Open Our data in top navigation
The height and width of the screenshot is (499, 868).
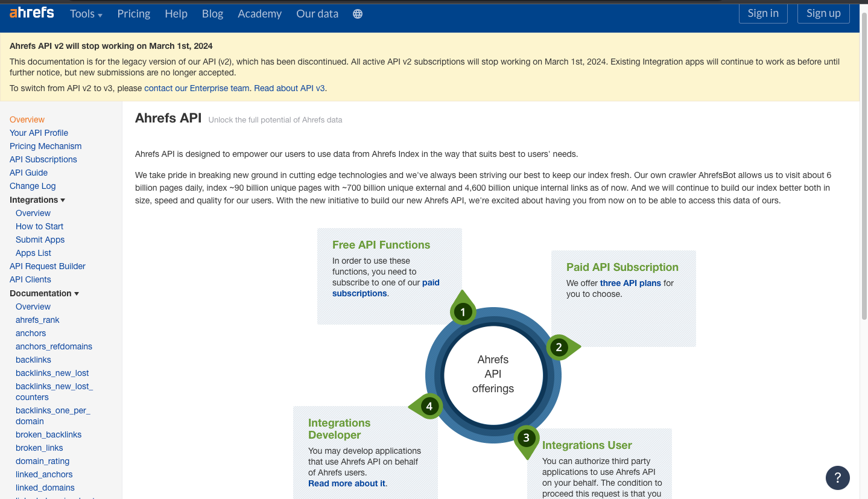tap(317, 14)
